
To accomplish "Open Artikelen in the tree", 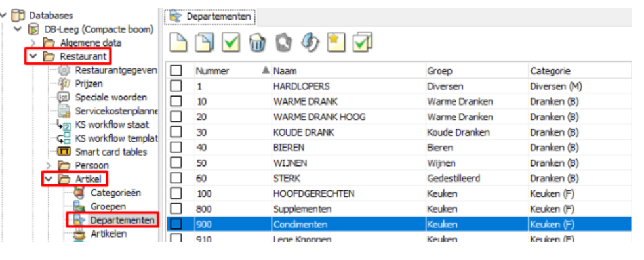I will (x=108, y=234).
